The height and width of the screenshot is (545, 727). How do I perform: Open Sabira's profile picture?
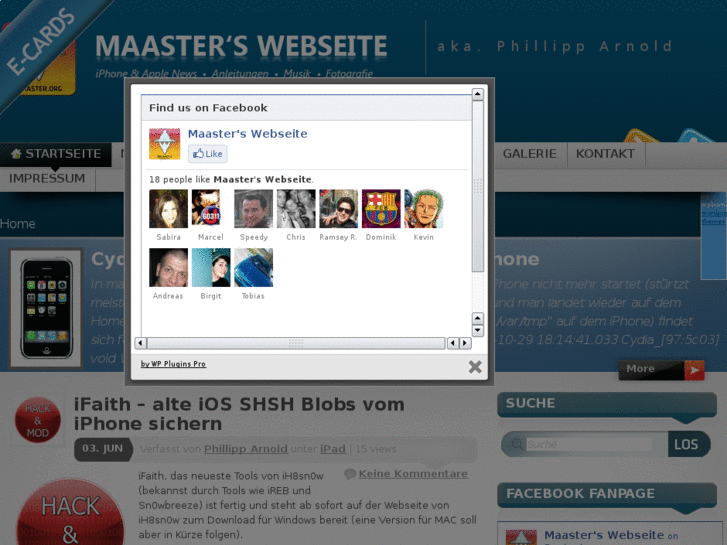point(168,209)
